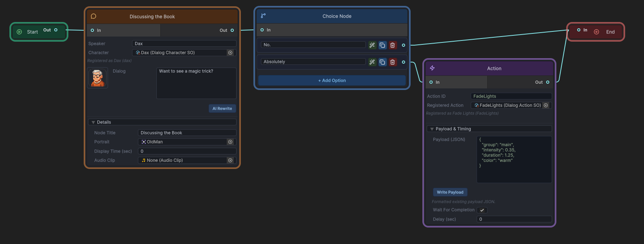This screenshot has height=244, width=644.
Task: Open object picker for OldMan Portrait field
Action: (x=230, y=142)
